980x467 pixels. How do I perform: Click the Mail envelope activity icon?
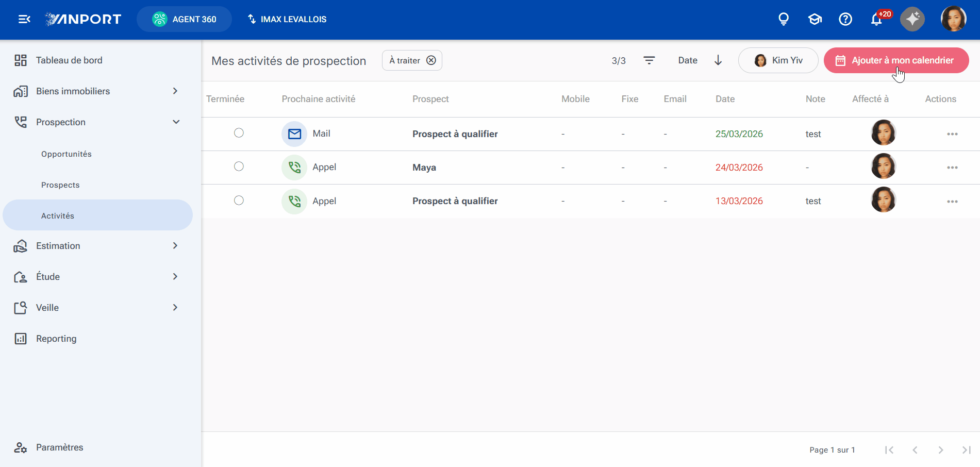(294, 134)
